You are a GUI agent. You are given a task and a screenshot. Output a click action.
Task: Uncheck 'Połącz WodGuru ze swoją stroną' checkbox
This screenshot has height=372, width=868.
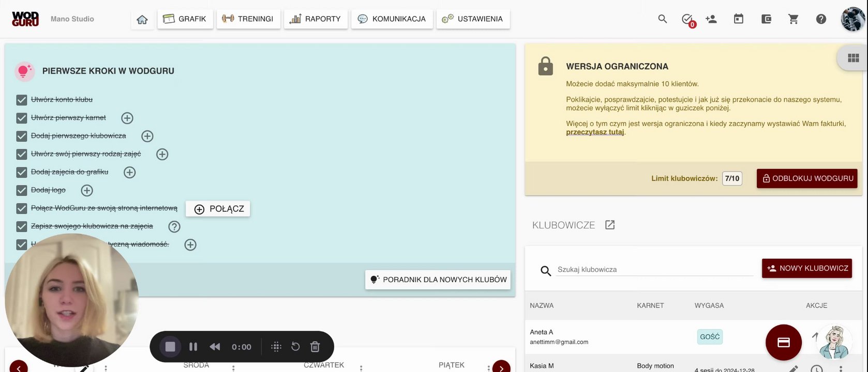[x=22, y=208]
